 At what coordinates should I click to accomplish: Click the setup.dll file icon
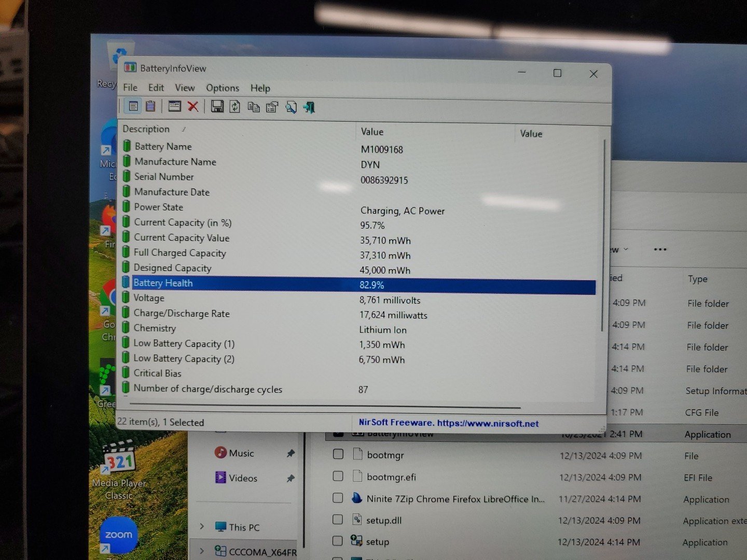tap(357, 520)
